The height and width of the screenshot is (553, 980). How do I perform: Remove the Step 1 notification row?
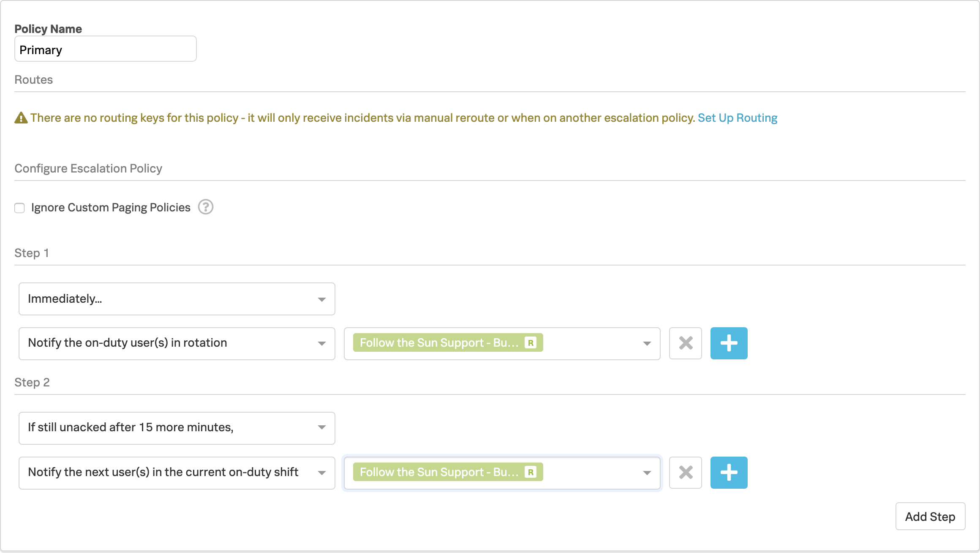coord(685,343)
